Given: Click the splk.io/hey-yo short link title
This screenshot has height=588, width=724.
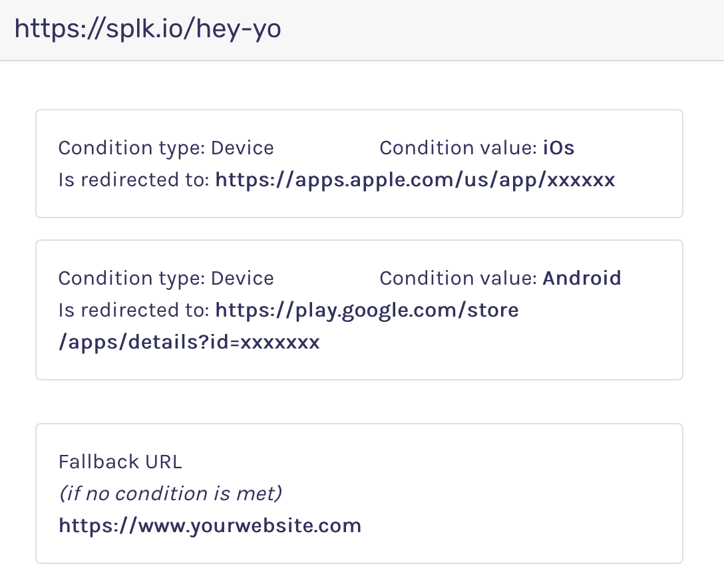Looking at the screenshot, I should [148, 29].
